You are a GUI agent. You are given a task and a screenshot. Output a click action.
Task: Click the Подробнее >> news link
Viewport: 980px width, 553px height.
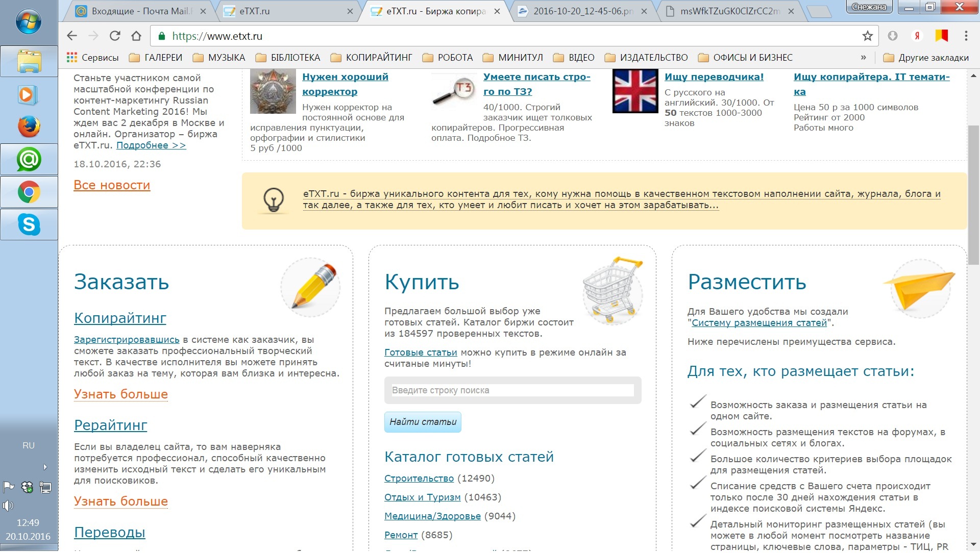pos(151,145)
